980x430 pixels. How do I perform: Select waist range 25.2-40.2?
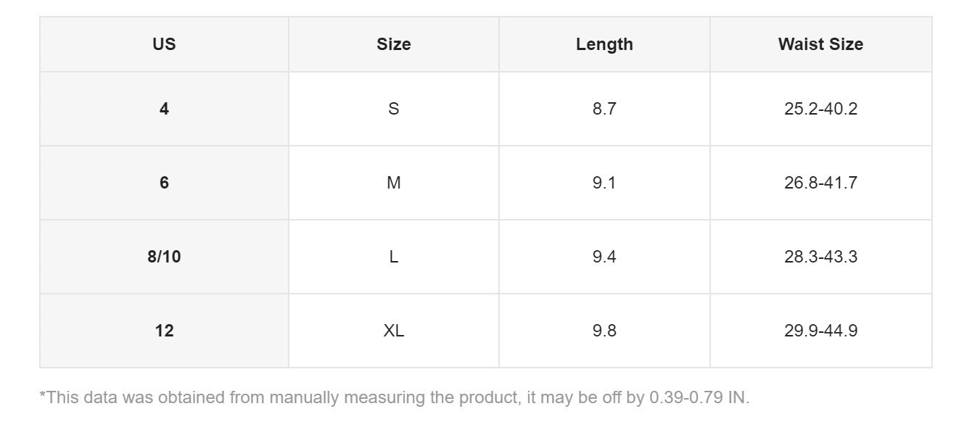820,109
